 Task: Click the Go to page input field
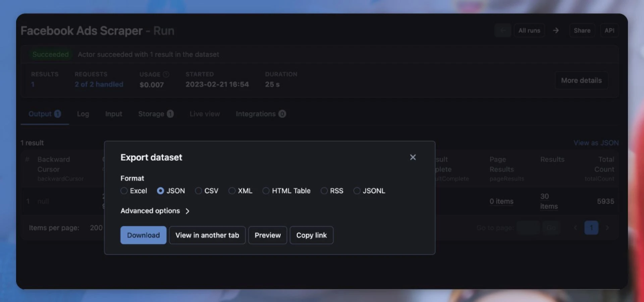[528, 228]
